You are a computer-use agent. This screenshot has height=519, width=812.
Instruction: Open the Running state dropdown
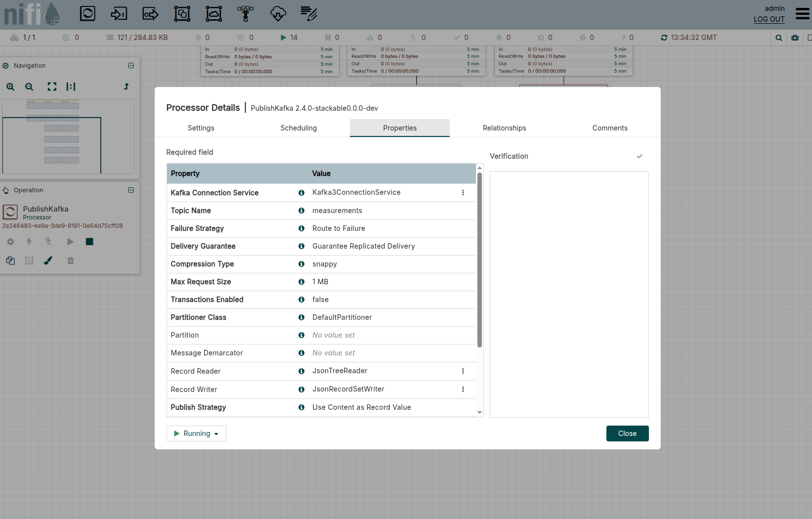coord(196,433)
